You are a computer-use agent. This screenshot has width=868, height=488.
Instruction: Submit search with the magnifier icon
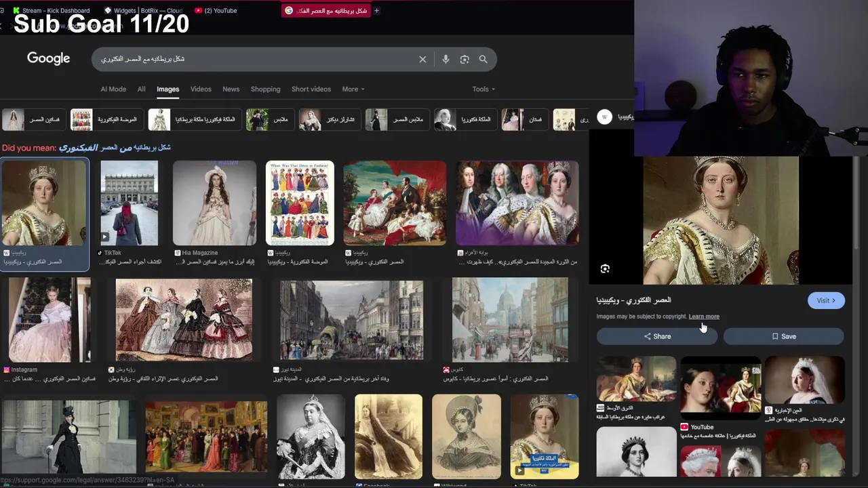[483, 60]
